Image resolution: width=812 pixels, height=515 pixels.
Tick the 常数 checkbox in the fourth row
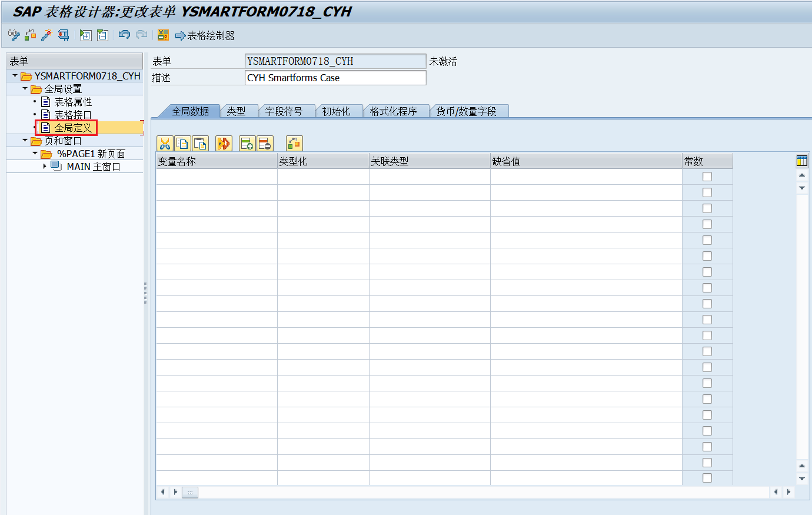point(707,224)
